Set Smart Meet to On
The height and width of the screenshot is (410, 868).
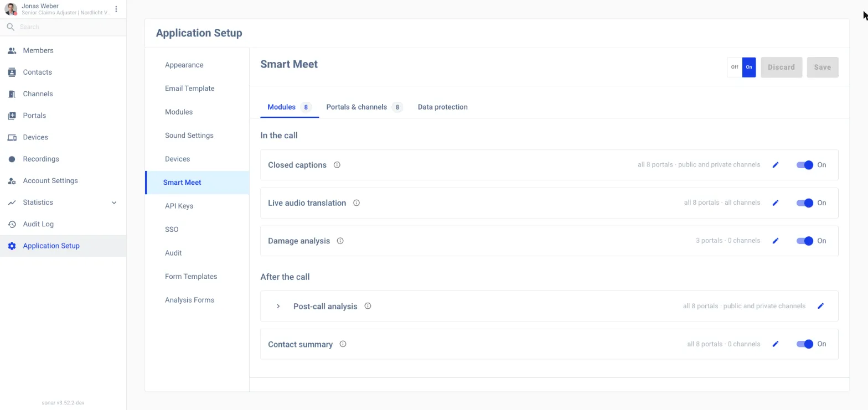pyautogui.click(x=749, y=68)
